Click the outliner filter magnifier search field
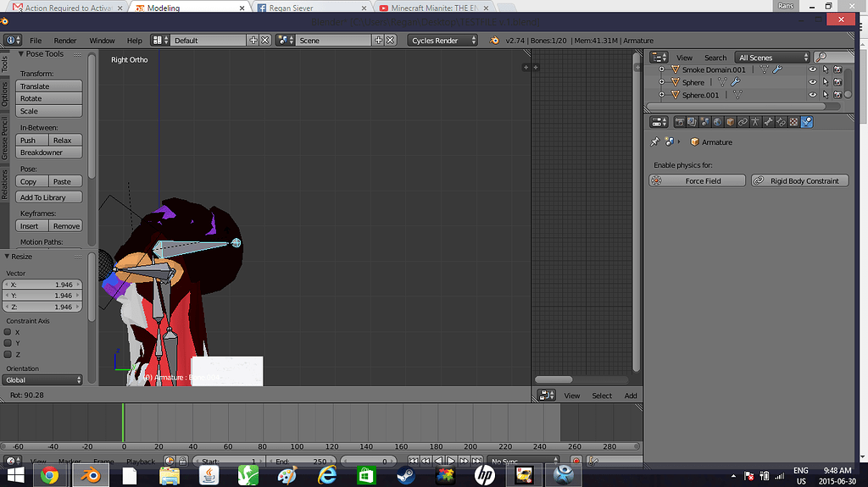868x487 pixels. coord(833,57)
